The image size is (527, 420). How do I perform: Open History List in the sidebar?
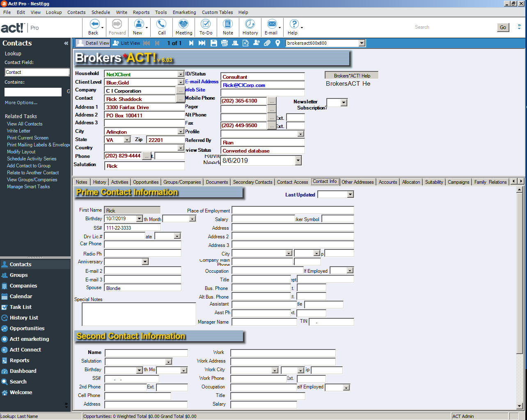24,318
